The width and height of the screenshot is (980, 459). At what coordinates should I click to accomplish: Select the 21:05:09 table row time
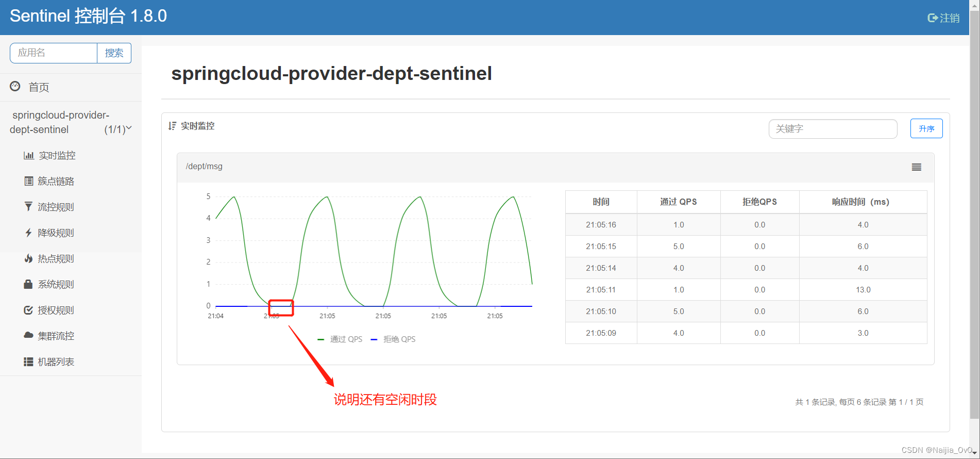(601, 333)
